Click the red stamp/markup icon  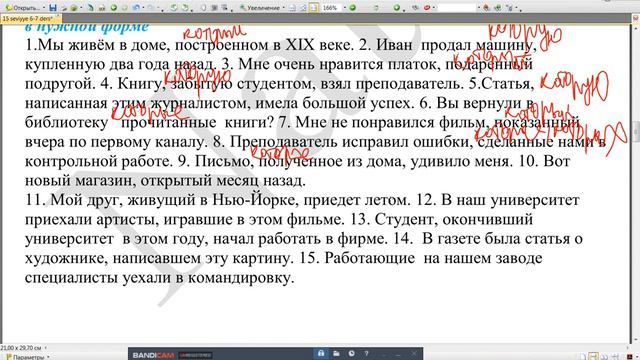[x=427, y=8]
